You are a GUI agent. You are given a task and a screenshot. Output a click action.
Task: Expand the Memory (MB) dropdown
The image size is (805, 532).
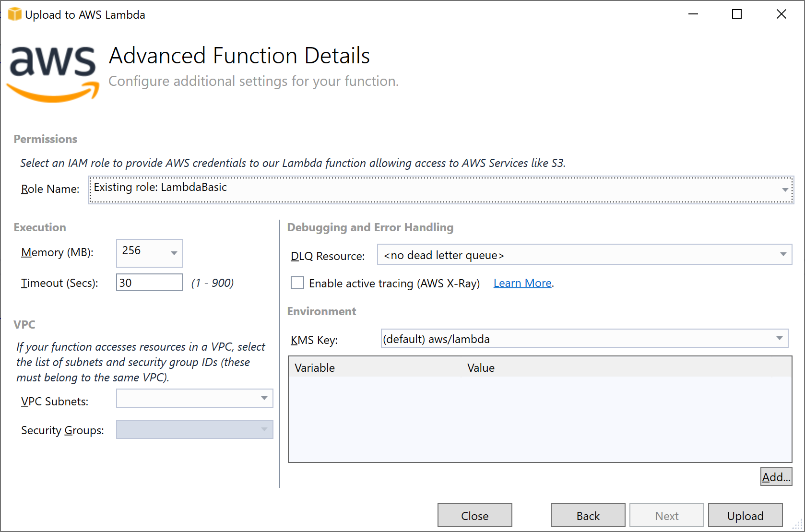[150, 253]
